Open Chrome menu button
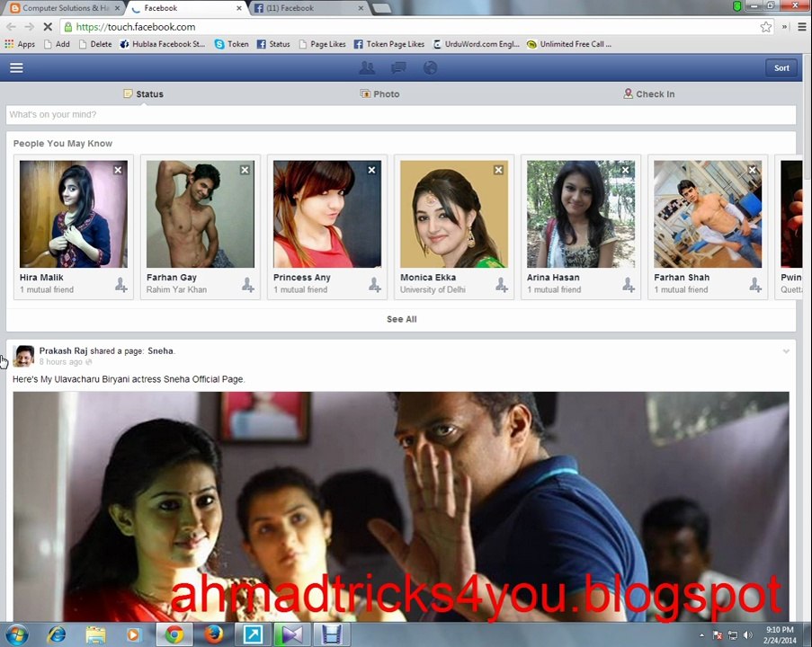 tap(801, 27)
